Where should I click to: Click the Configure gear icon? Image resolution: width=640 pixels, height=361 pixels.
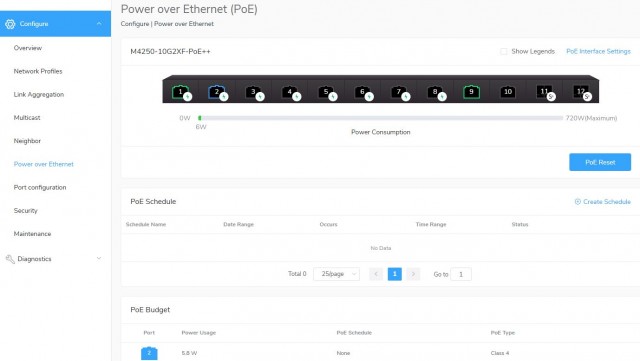pyautogui.click(x=10, y=24)
